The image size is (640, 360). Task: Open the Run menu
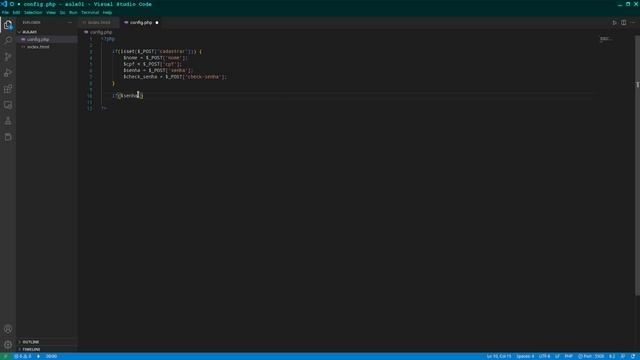point(73,13)
